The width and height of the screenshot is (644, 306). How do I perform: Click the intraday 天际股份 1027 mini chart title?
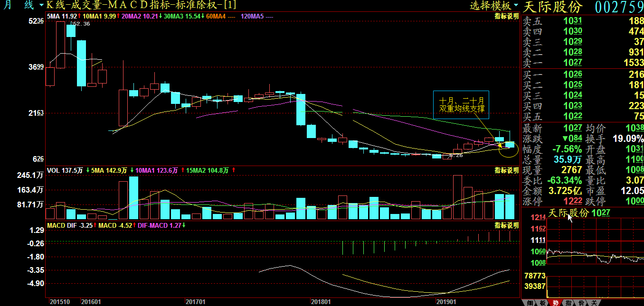[x=579, y=213]
